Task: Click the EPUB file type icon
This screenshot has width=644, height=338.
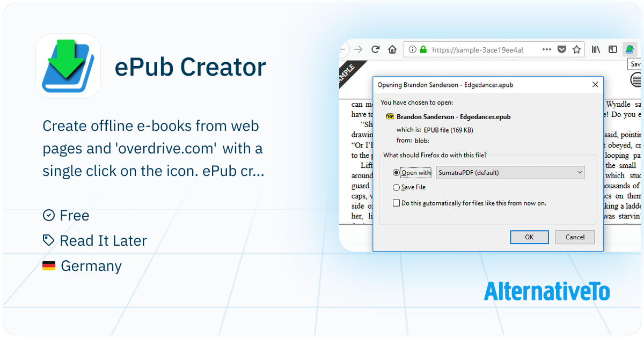Action: (390, 116)
